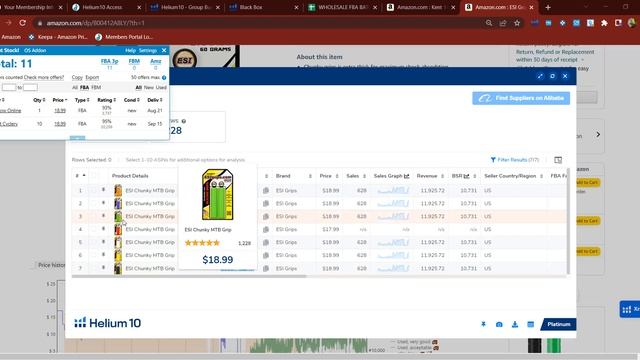This screenshot has height=360, width=640.
Task: Sort stock checker by Rating column
Action: 107,100
